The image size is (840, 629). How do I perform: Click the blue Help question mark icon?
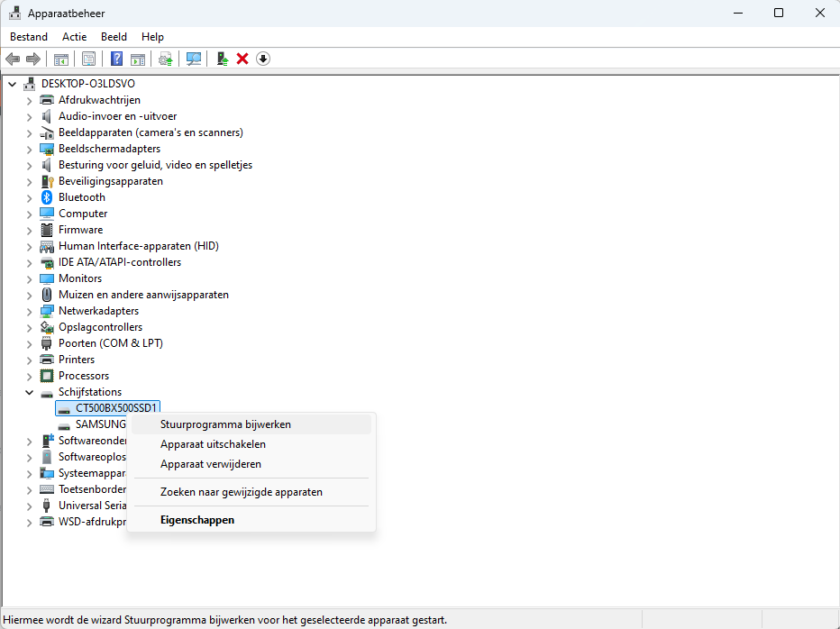(x=117, y=59)
